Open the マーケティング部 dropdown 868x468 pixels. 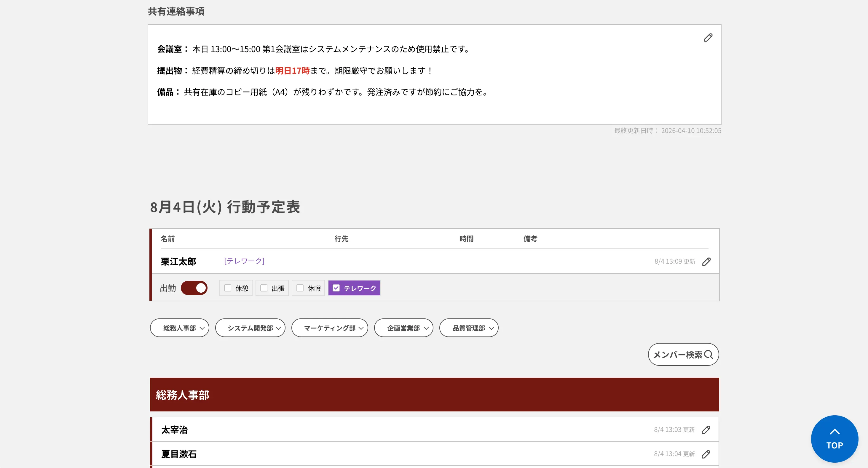pyautogui.click(x=330, y=328)
